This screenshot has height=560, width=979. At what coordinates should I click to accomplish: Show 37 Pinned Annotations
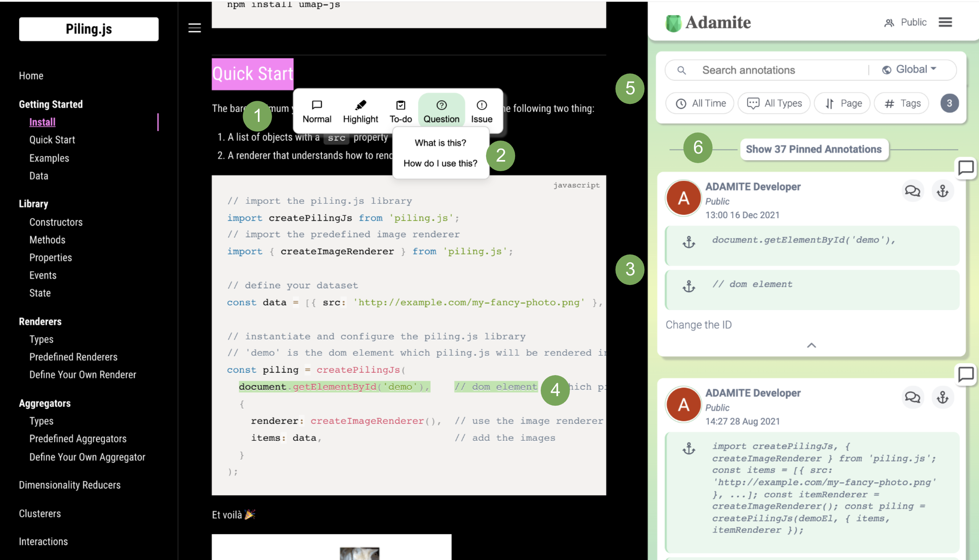coord(814,149)
